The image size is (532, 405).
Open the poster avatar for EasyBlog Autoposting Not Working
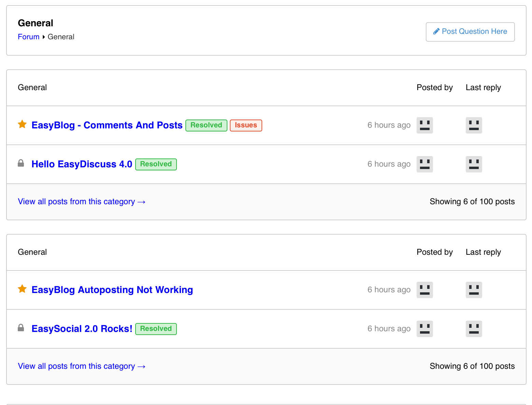425,290
